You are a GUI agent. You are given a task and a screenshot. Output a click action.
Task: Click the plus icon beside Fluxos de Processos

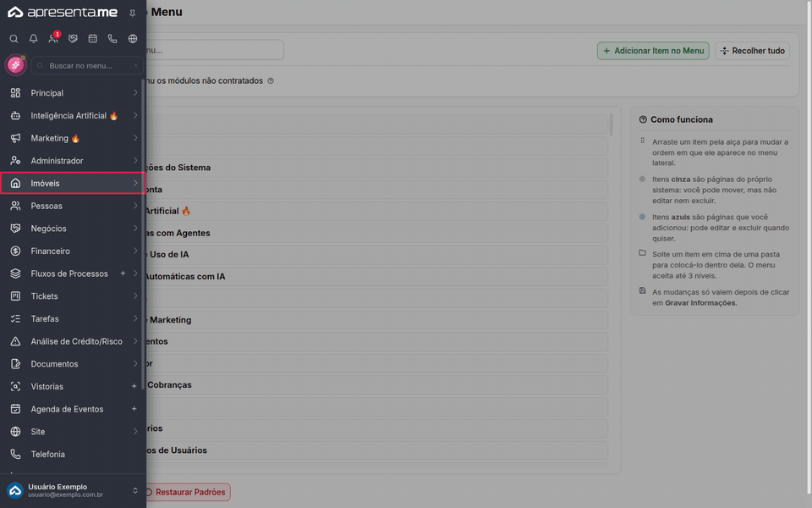coord(123,273)
